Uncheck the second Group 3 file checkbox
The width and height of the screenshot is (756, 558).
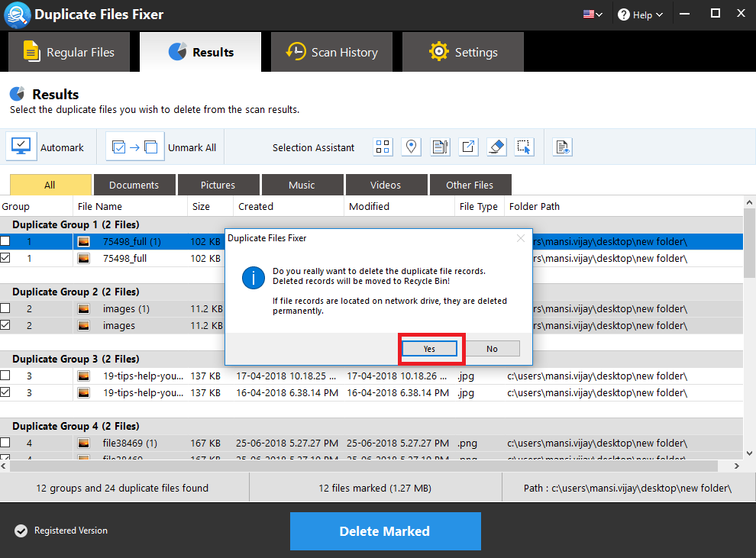tap(5, 392)
